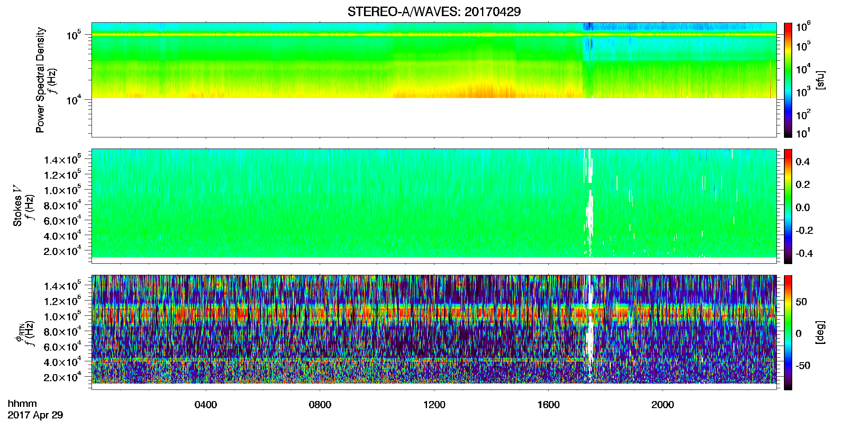The image size is (868, 447).
Task: Click the "0.4" label on the Stokes colorbar
Action: [803, 162]
